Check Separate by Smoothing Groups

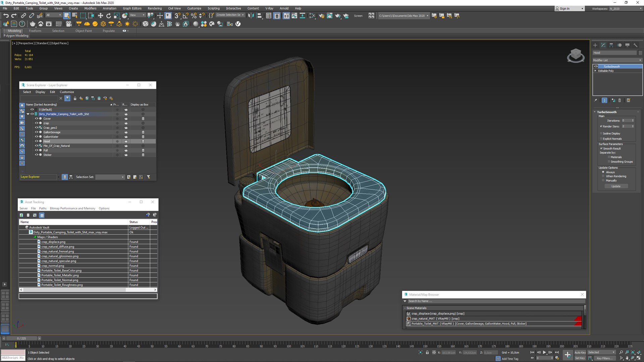(x=609, y=162)
